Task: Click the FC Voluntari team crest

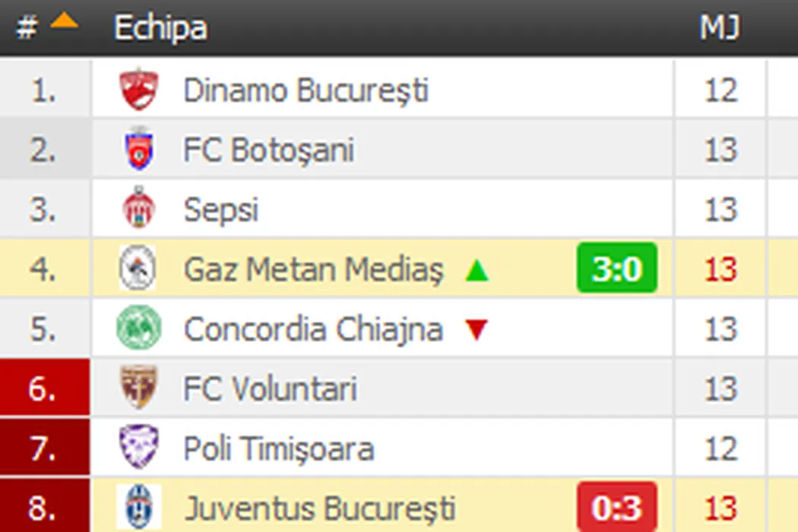Action: 138,388
